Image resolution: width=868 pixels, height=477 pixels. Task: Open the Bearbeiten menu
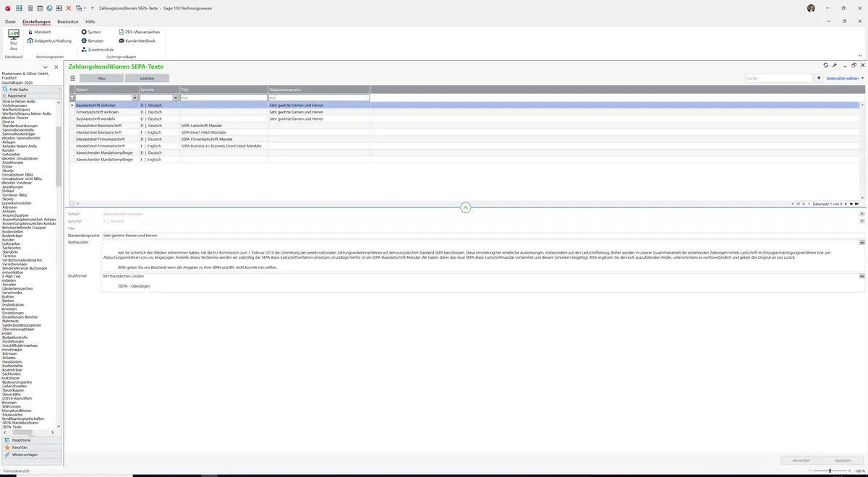pos(68,22)
